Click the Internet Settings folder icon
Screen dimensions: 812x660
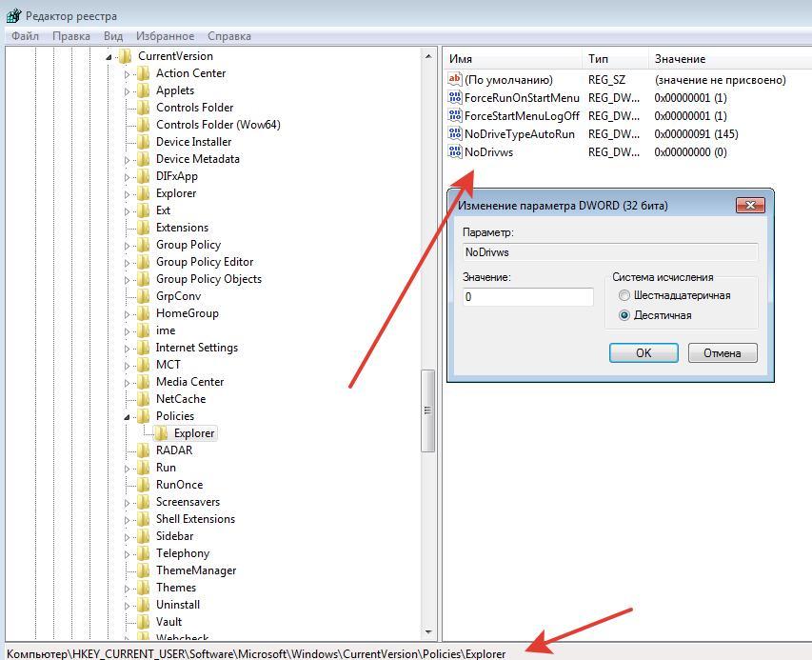[144, 347]
